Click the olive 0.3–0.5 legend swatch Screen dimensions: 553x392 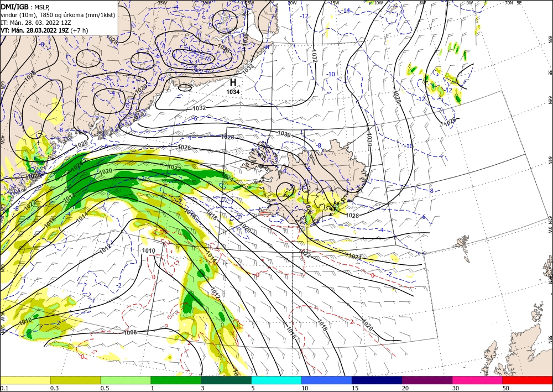click(x=75, y=380)
